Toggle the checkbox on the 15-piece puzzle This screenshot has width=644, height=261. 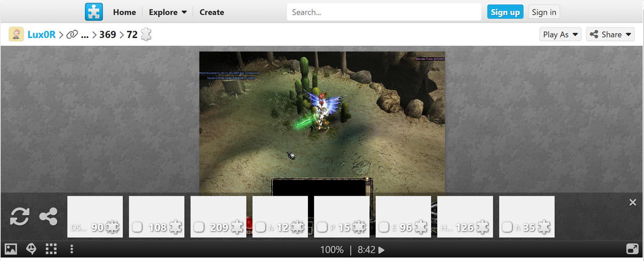(x=322, y=227)
